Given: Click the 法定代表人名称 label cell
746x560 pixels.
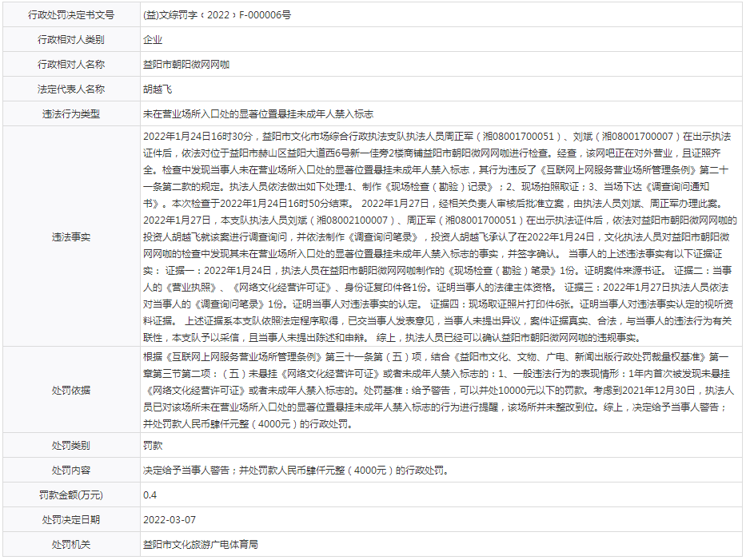Looking at the screenshot, I should coord(71,89).
